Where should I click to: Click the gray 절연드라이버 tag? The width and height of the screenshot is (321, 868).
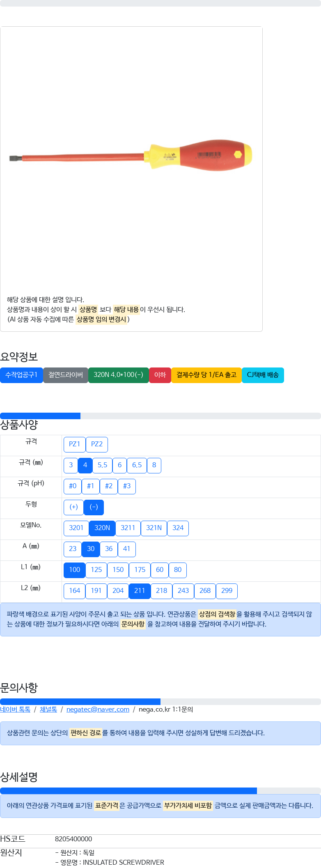coord(66,375)
